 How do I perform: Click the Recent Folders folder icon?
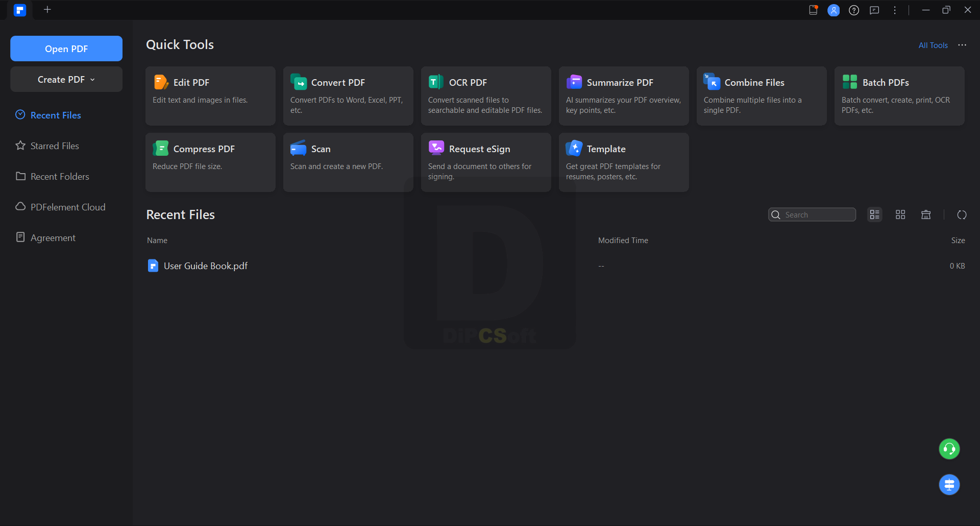[20, 176]
